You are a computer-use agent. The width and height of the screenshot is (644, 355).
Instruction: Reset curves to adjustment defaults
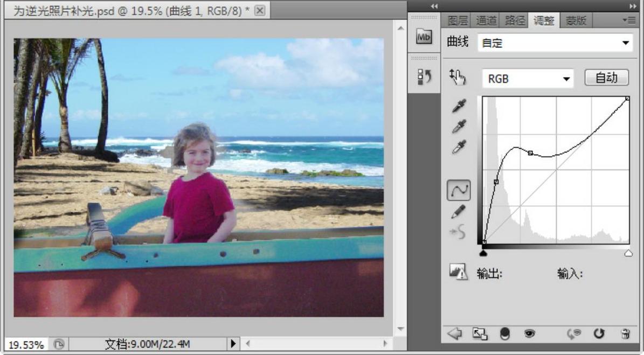(x=599, y=334)
